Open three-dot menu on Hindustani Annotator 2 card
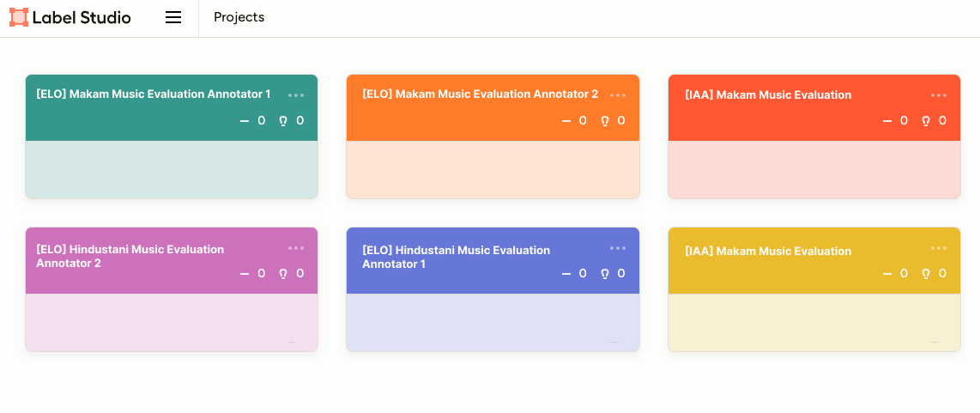 pos(296,248)
